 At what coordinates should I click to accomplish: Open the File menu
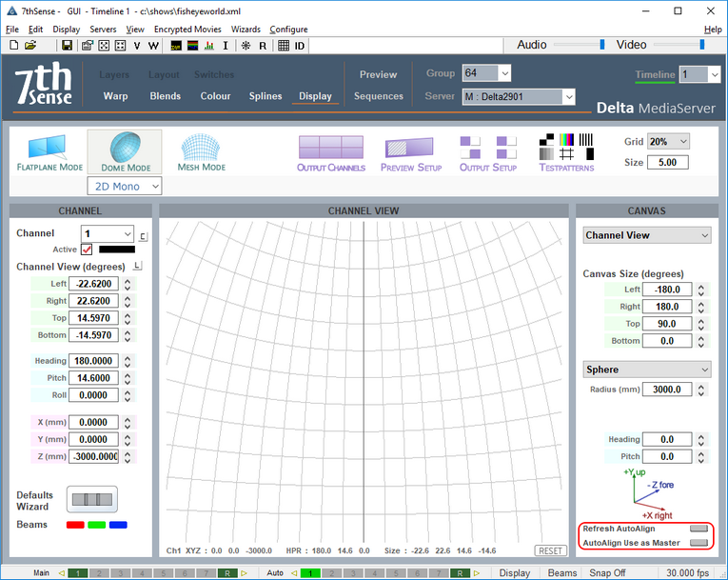pyautogui.click(x=12, y=30)
